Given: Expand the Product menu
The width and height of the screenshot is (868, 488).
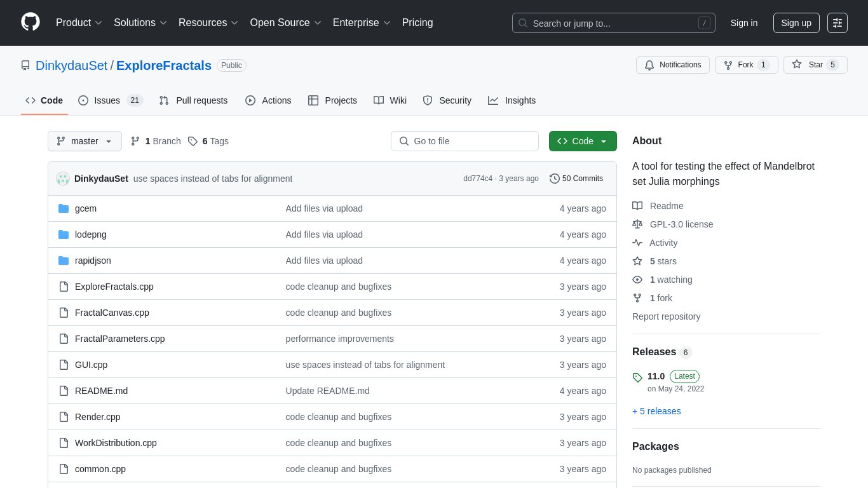Looking at the screenshot, I should 79,23.
